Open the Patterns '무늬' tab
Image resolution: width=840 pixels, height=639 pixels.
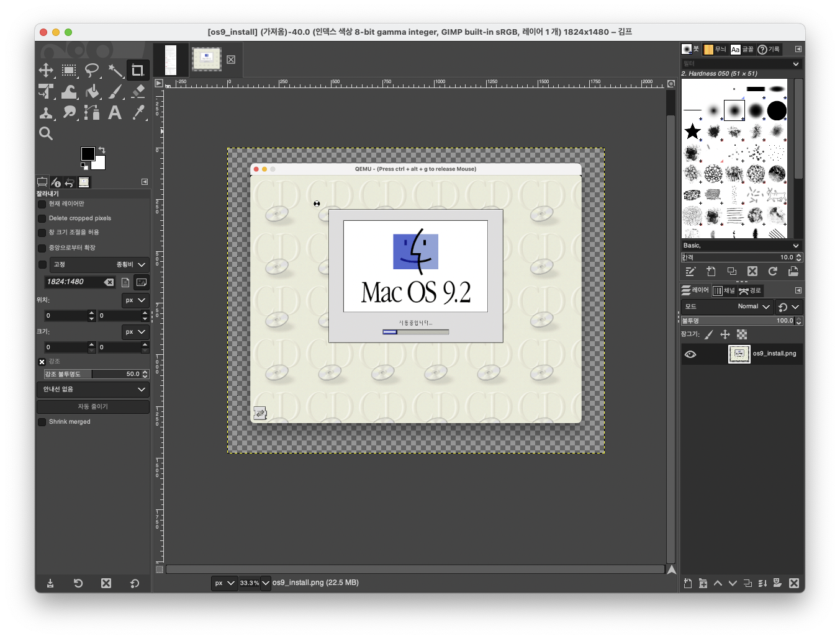point(715,49)
